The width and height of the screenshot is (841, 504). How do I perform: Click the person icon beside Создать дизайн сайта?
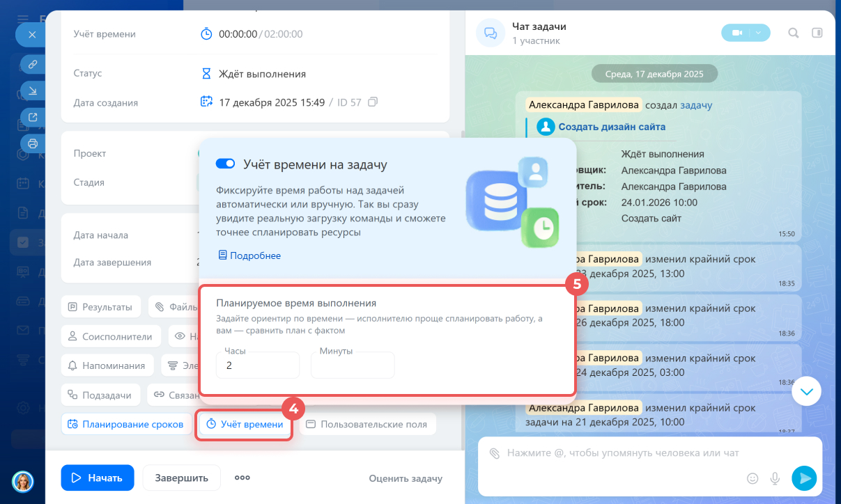[x=546, y=127]
